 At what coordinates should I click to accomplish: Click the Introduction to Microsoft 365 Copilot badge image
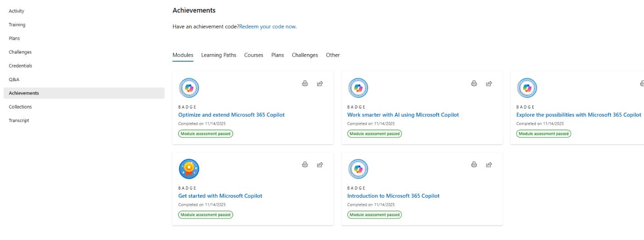pos(358,169)
